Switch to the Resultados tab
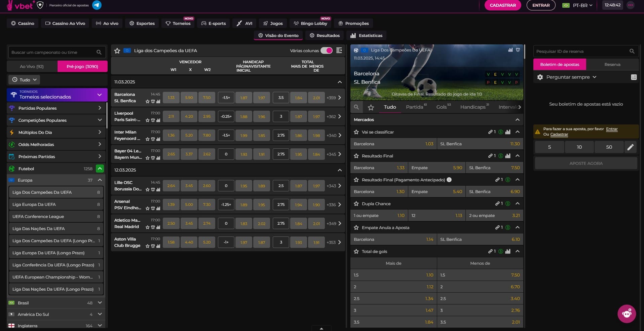The height and width of the screenshot is (331, 644). (325, 35)
